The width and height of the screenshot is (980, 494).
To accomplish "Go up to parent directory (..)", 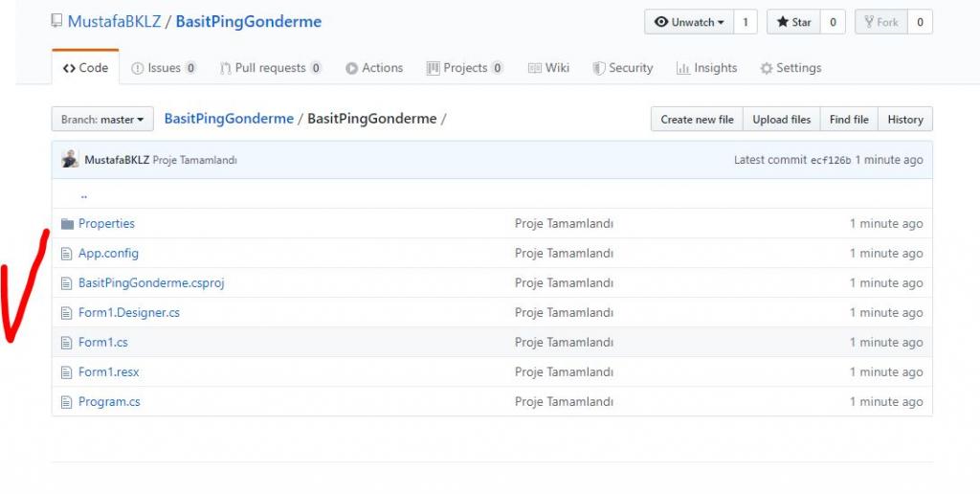I will tap(84, 195).
